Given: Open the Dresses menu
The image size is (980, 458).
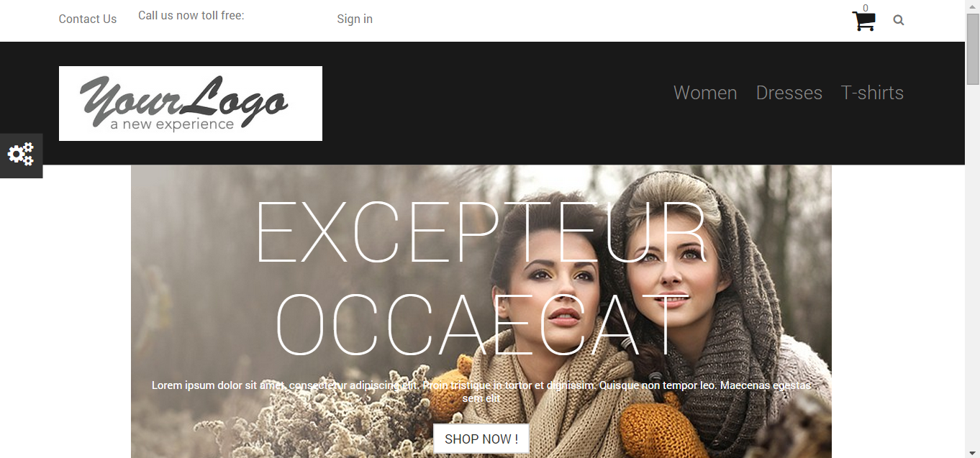Looking at the screenshot, I should (789, 93).
